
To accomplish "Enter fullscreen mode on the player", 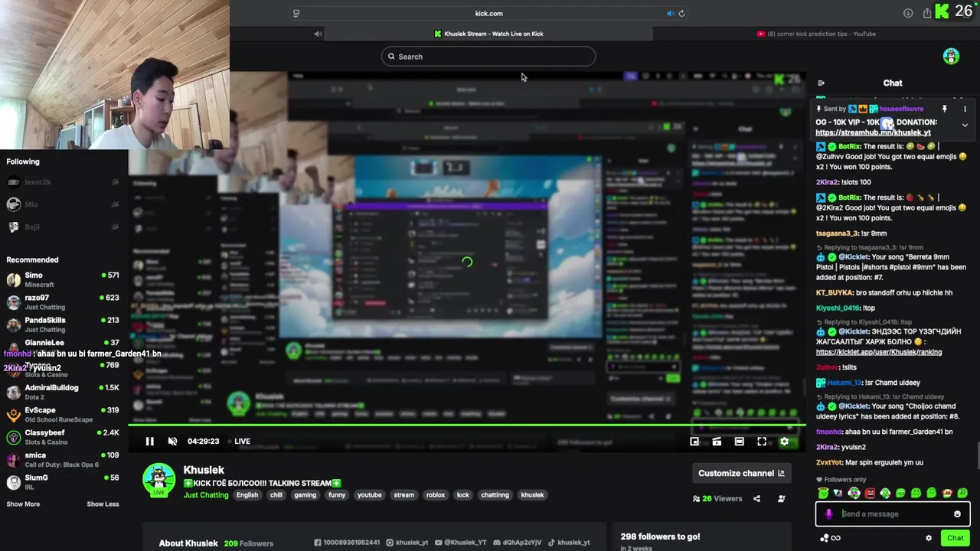I will [762, 442].
